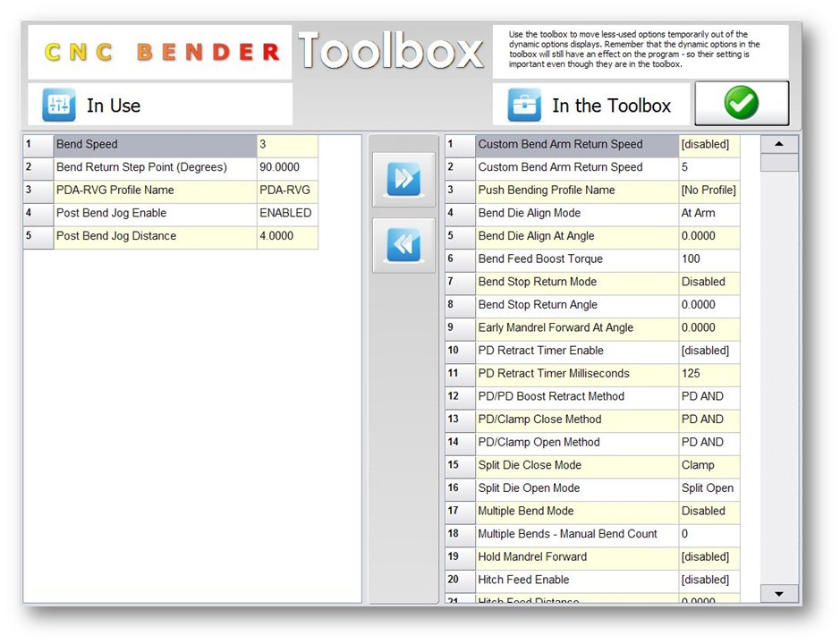Click the In Use sliders icon
The height and width of the screenshot is (644, 840).
pos(59,106)
